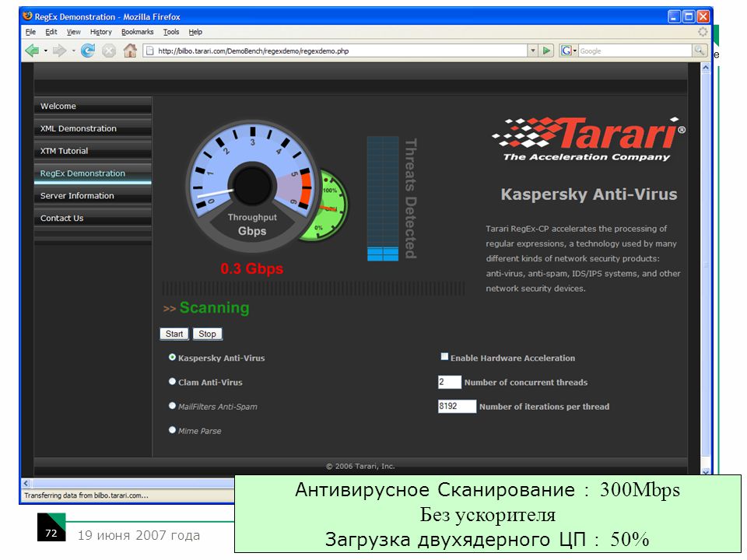Click the Scanning status text
This screenshot has height=560, width=747.
(x=214, y=308)
